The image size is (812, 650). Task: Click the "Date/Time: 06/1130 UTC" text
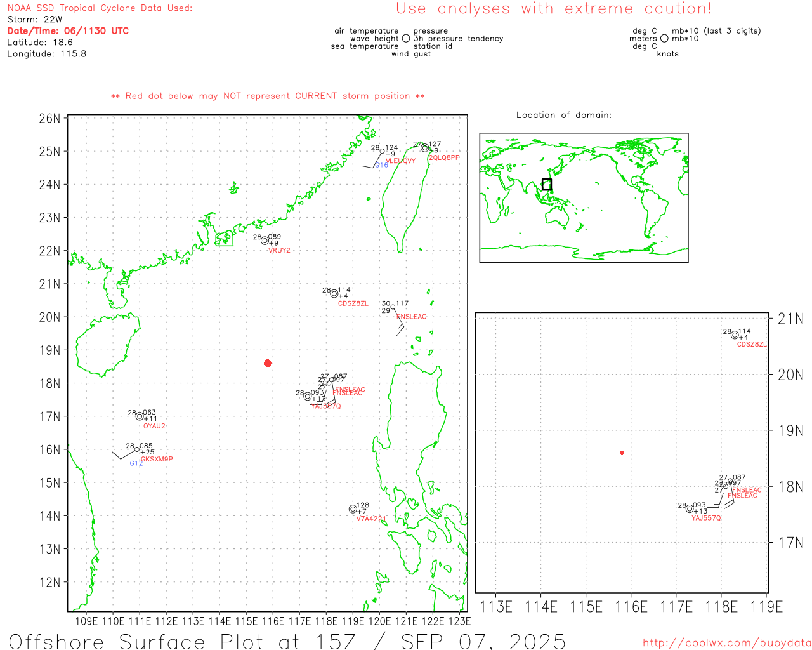[68, 30]
